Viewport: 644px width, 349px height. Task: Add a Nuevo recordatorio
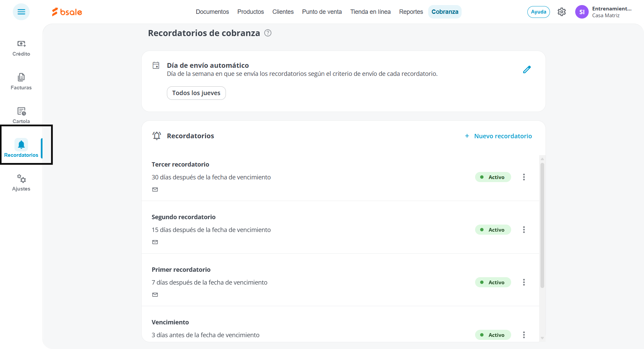[x=498, y=136]
